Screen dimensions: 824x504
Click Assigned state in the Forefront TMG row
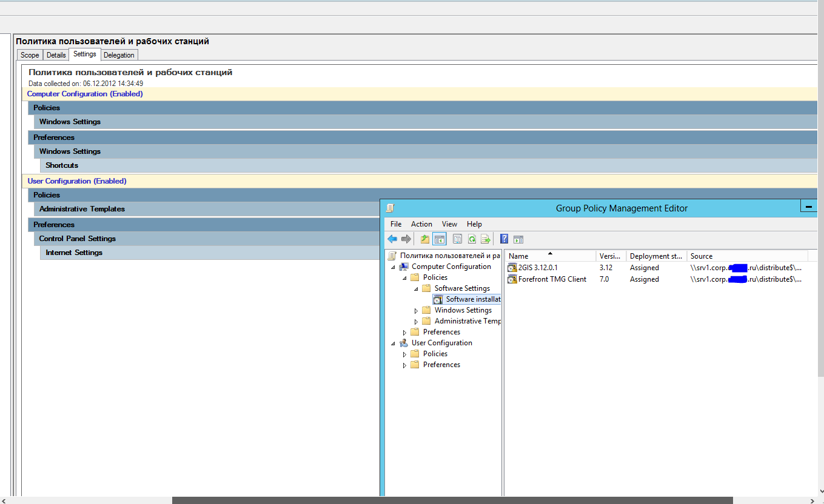click(x=644, y=279)
